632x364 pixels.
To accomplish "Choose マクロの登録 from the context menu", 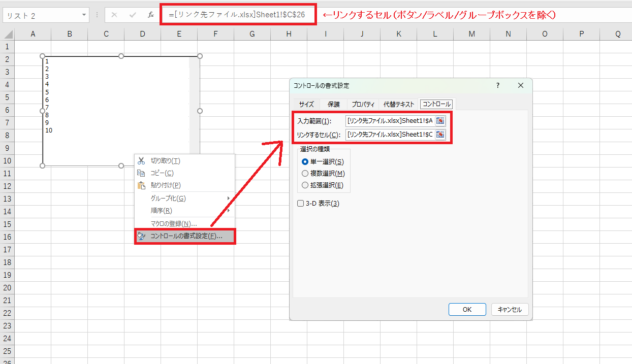I will click(x=173, y=223).
